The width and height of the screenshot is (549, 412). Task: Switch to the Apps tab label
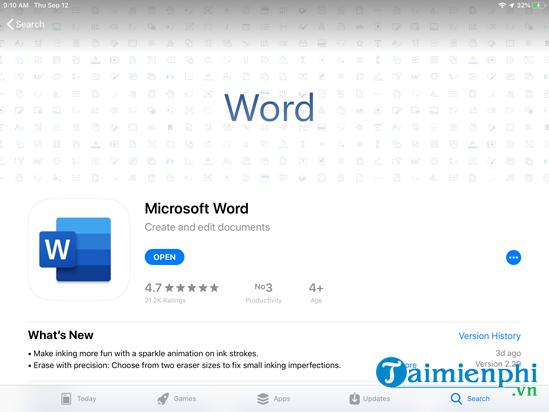pyautogui.click(x=282, y=399)
